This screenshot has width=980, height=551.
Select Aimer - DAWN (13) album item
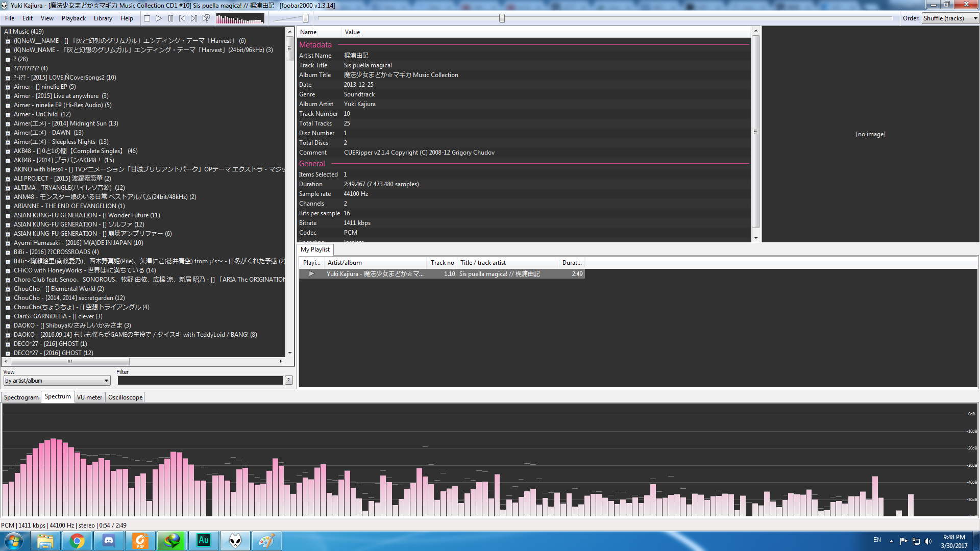point(48,133)
